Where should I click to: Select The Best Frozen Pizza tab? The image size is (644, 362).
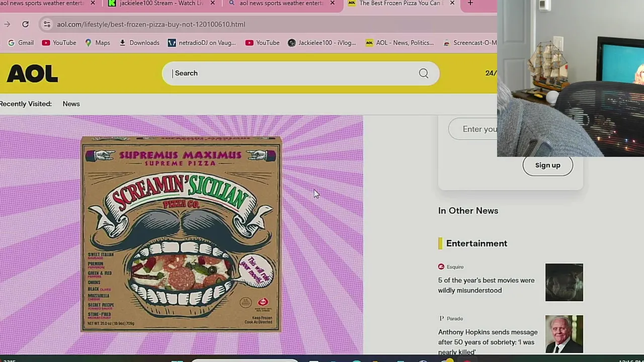point(400,3)
